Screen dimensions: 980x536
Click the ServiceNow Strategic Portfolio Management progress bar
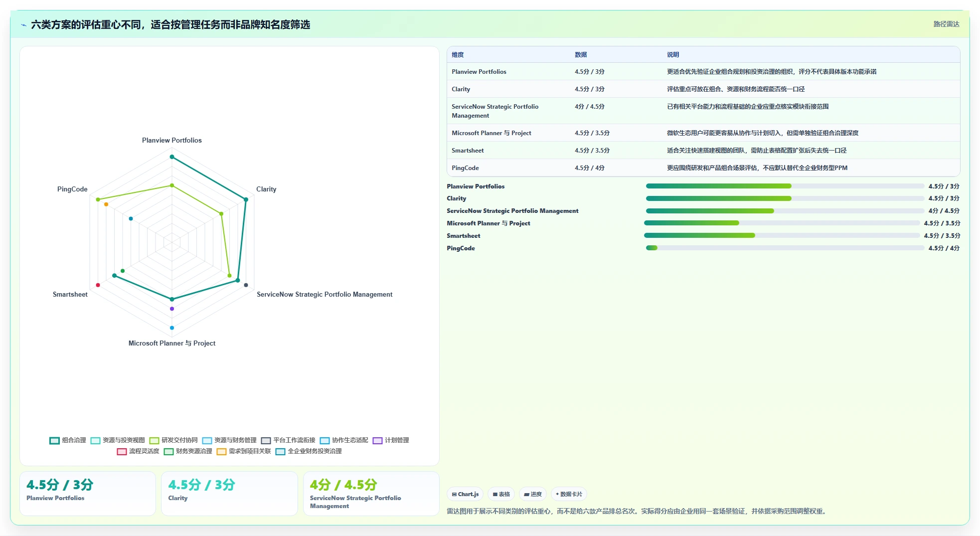[785, 211]
